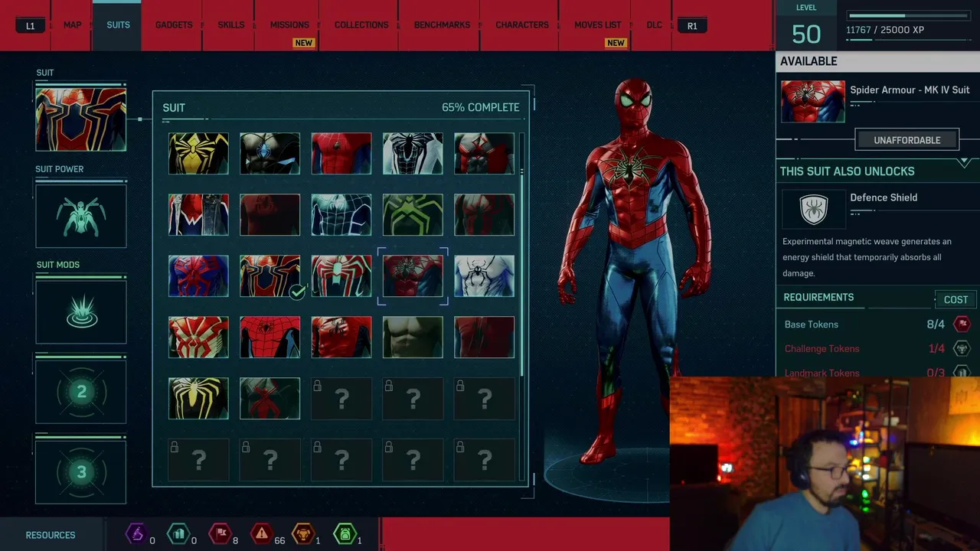Switch to the MAP tab
The image size is (980, 551).
click(x=72, y=25)
